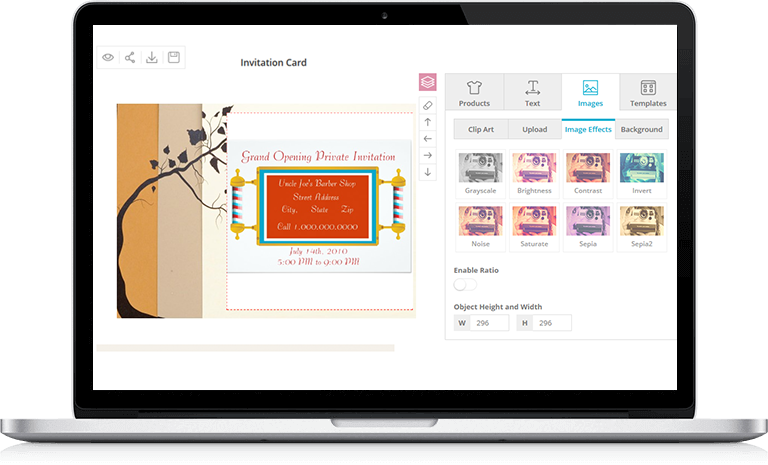The width and height of the screenshot is (768, 465).
Task: Toggle the Enable Ratio switch
Action: [x=464, y=285]
